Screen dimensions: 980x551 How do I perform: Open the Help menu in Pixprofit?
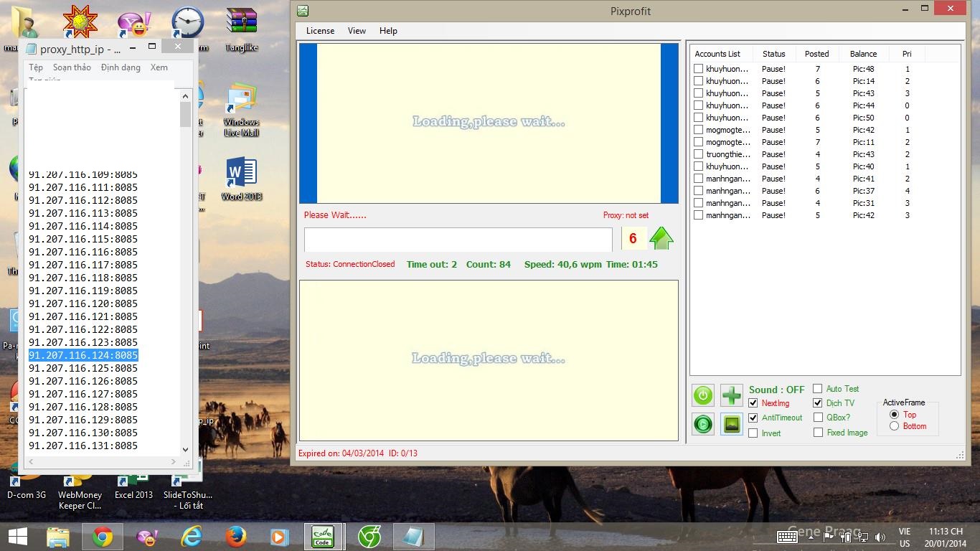pyautogui.click(x=388, y=31)
